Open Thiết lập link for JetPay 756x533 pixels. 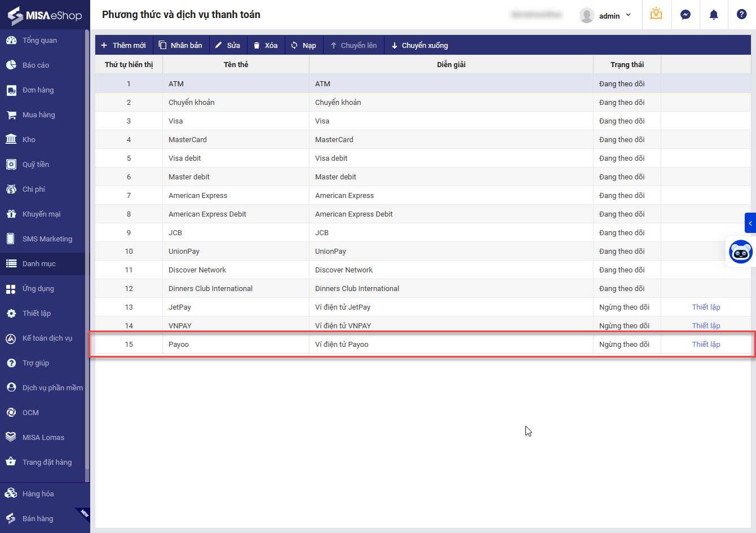pos(706,307)
